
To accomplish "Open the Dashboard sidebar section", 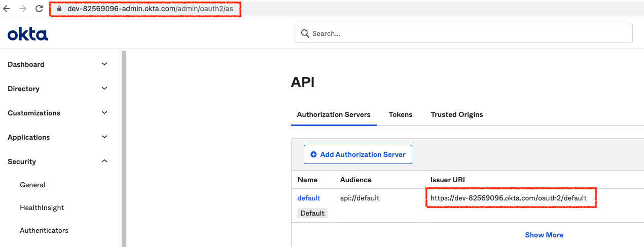I will (x=26, y=64).
